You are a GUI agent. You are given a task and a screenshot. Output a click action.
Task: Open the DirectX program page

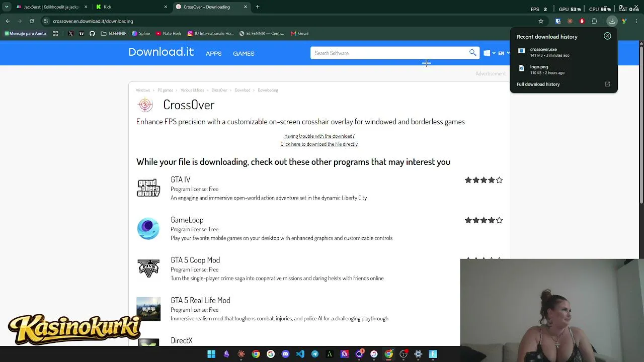click(182, 340)
